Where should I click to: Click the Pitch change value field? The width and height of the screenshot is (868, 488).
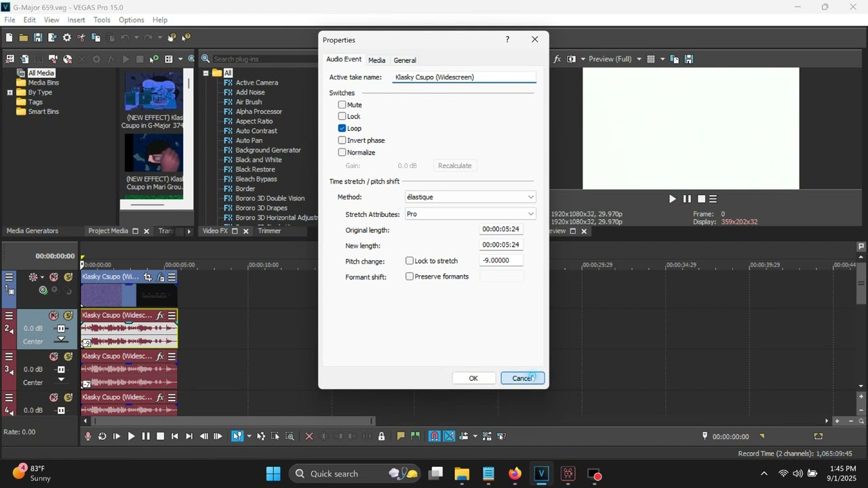point(502,261)
